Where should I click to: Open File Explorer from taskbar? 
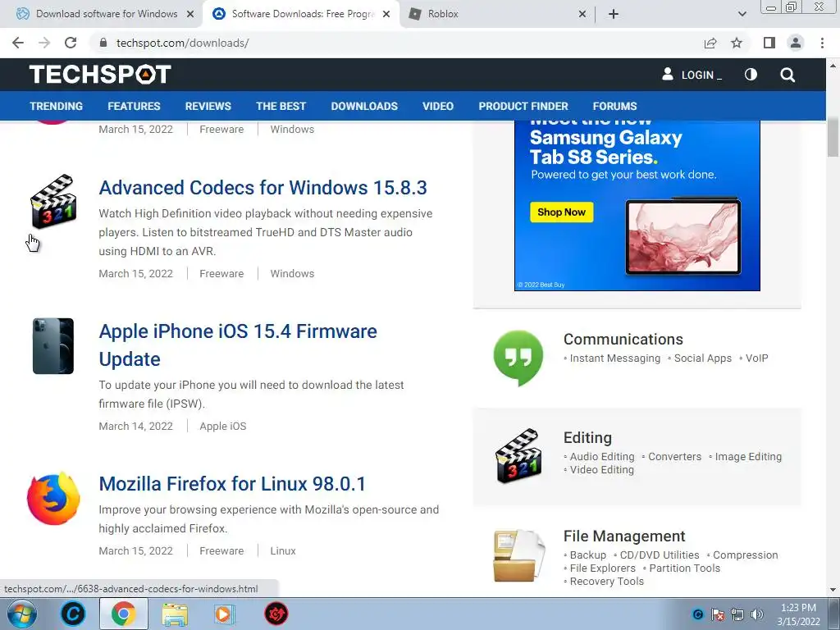[x=175, y=614]
